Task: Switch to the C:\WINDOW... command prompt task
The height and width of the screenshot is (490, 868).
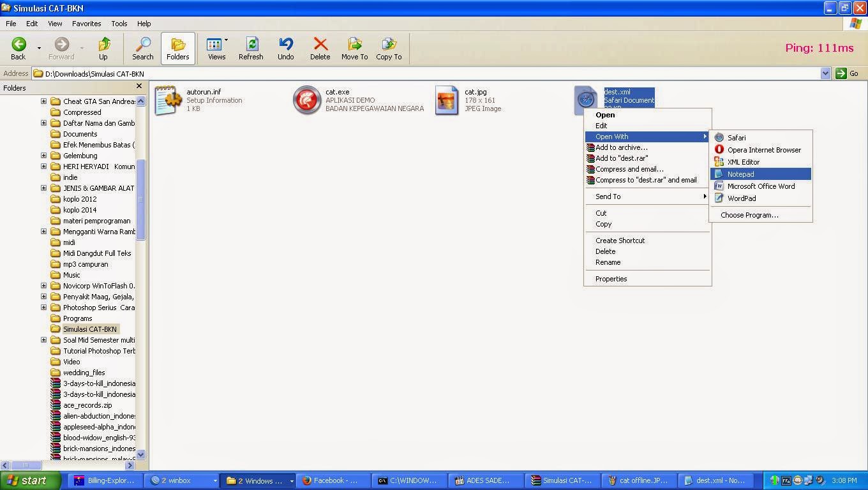Action: point(408,480)
